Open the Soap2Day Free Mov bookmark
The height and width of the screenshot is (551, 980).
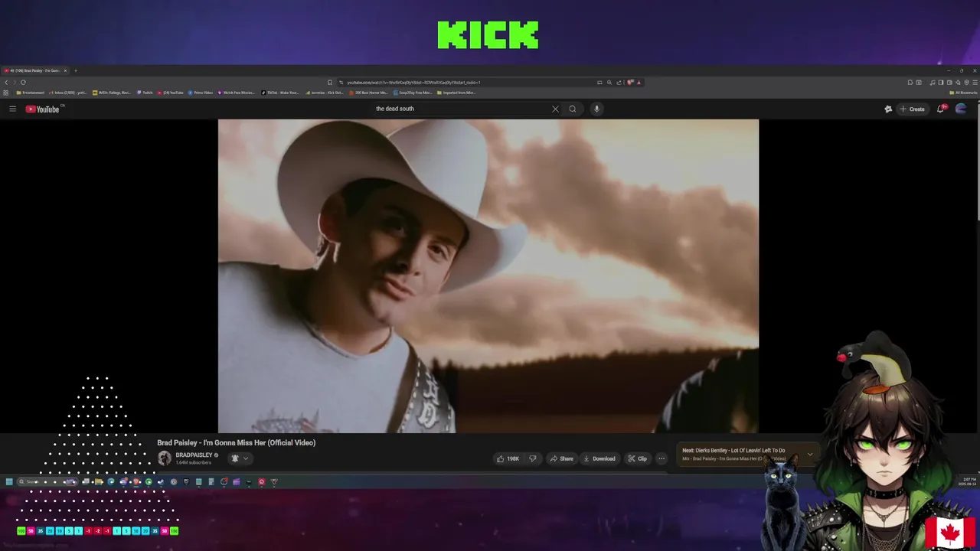tap(413, 93)
